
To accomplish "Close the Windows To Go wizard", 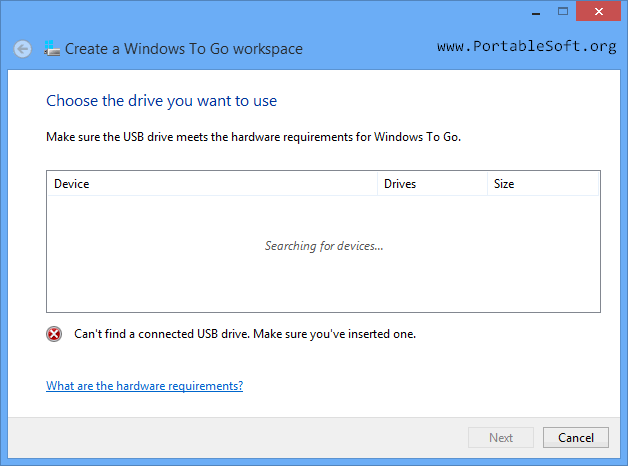I will pos(599,11).
